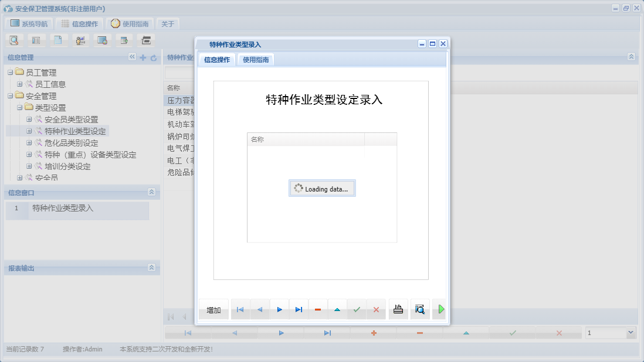The height and width of the screenshot is (362, 644).
Task: Click the new document icon on the toolbar
Action: pyautogui.click(x=58, y=40)
